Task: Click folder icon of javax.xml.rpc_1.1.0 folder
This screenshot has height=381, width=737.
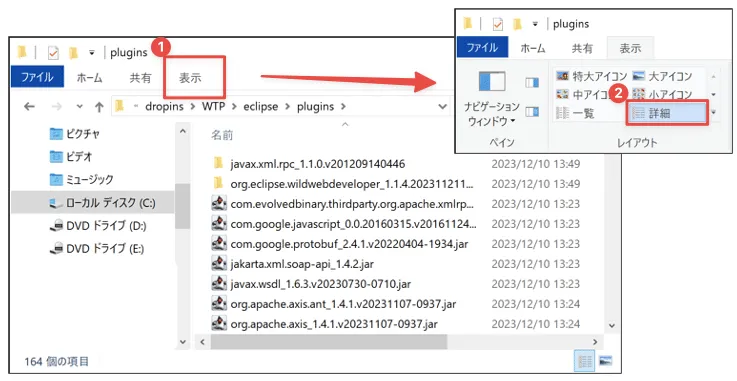Action: pos(218,163)
